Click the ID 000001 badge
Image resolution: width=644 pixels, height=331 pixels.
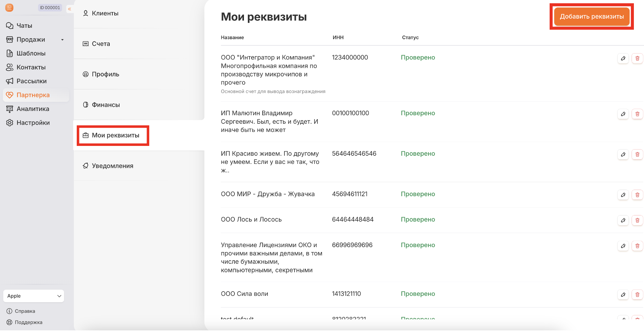50,8
